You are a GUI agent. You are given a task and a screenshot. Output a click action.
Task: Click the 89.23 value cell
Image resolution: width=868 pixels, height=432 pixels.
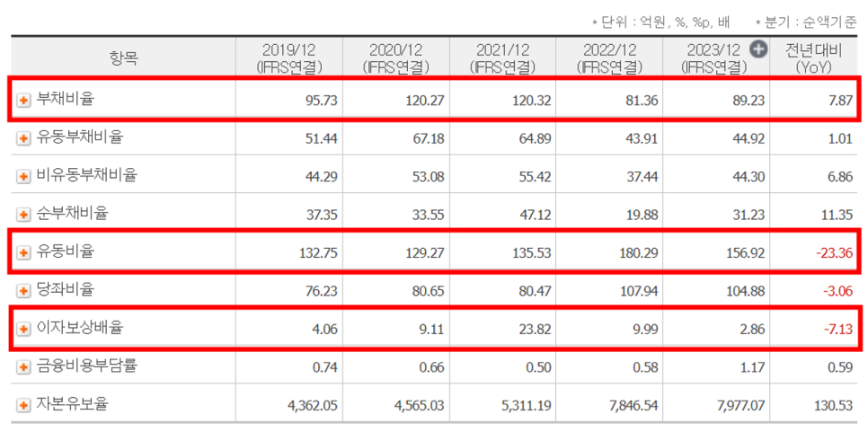coord(748,101)
